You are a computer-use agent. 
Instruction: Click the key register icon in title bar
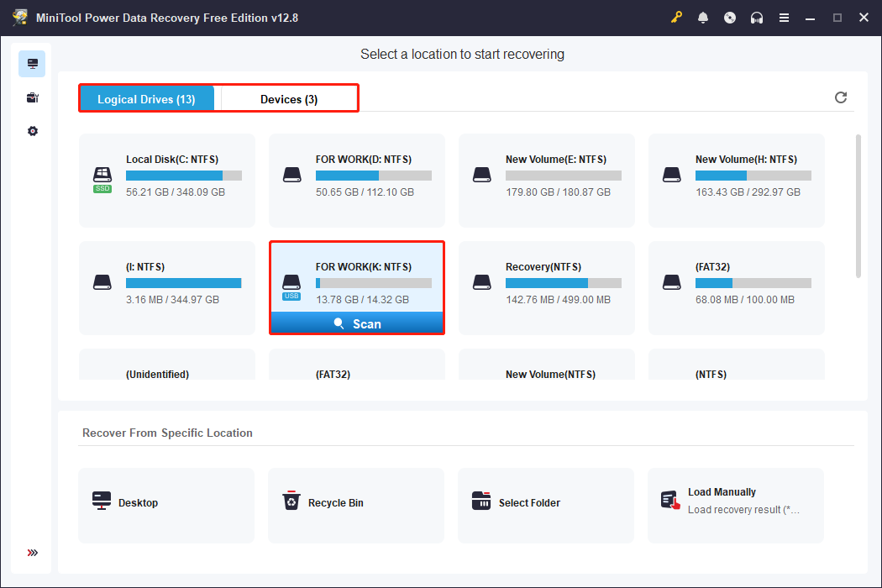click(677, 18)
